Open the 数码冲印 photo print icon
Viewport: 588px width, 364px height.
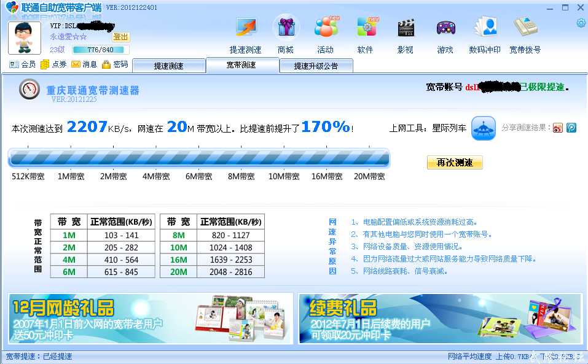pyautogui.click(x=485, y=27)
